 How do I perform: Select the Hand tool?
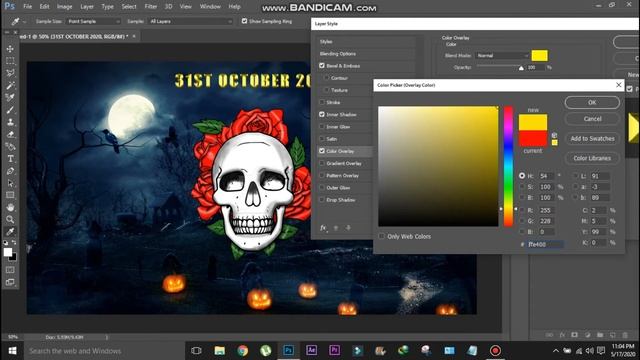click(10, 207)
